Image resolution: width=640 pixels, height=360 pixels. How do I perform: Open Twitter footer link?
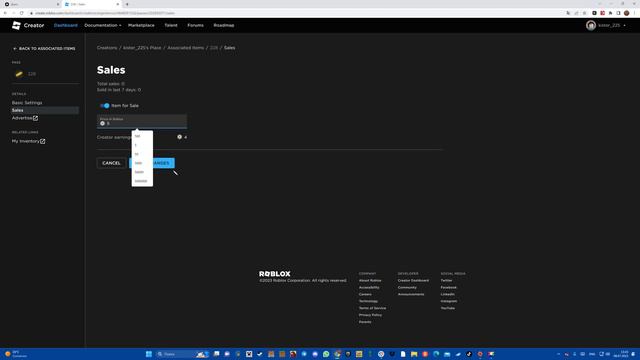click(446, 281)
